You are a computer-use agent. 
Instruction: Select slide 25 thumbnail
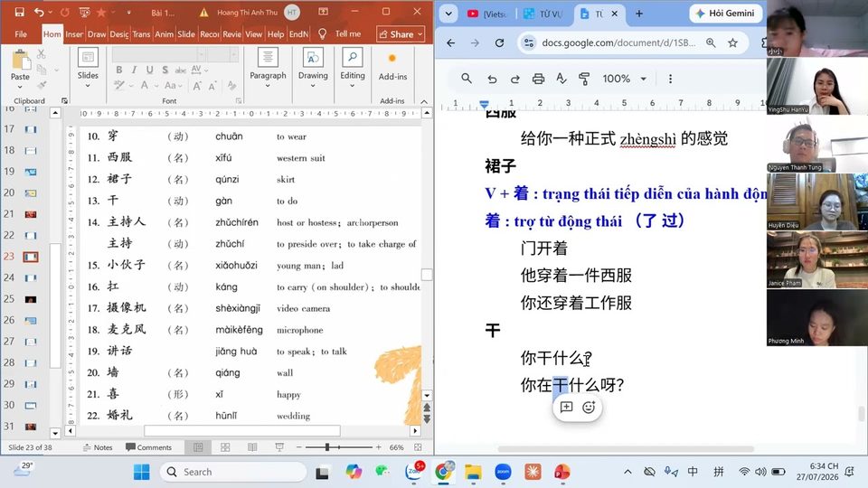click(x=31, y=299)
